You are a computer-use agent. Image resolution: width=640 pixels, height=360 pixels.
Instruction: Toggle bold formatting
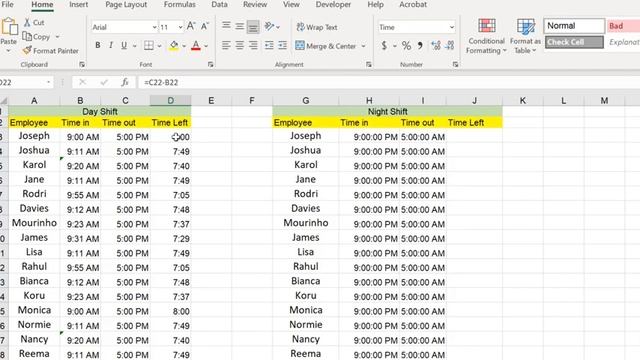98,45
